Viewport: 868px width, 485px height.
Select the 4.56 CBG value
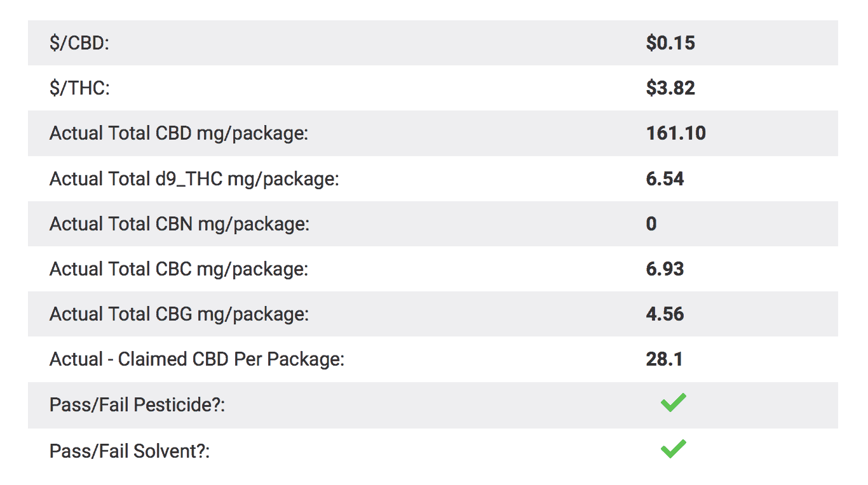pyautogui.click(x=665, y=314)
